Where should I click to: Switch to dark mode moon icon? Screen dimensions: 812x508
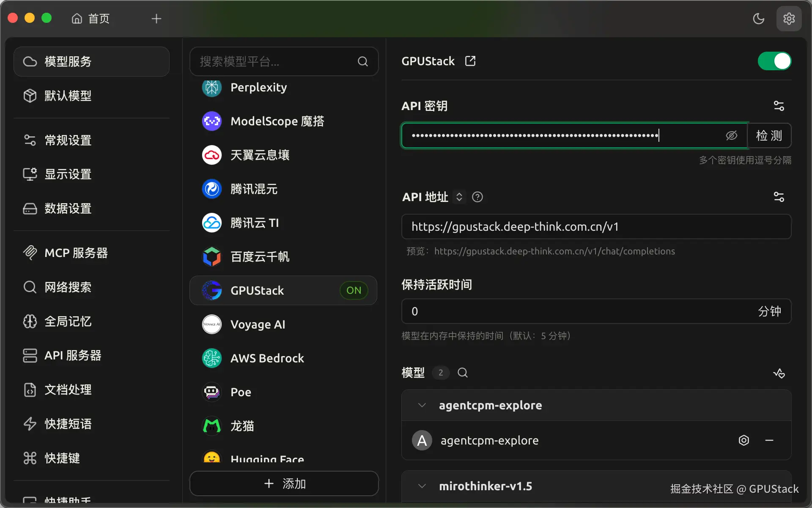coord(759,19)
